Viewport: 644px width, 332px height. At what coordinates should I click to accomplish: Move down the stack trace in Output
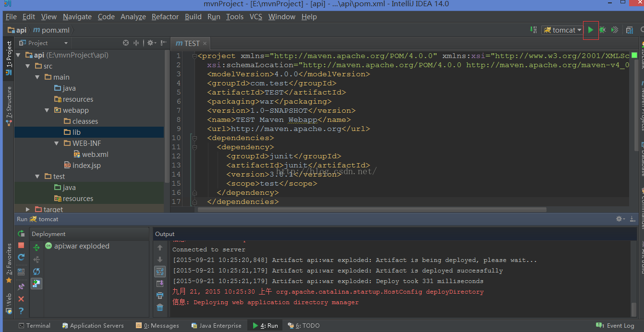(160, 260)
